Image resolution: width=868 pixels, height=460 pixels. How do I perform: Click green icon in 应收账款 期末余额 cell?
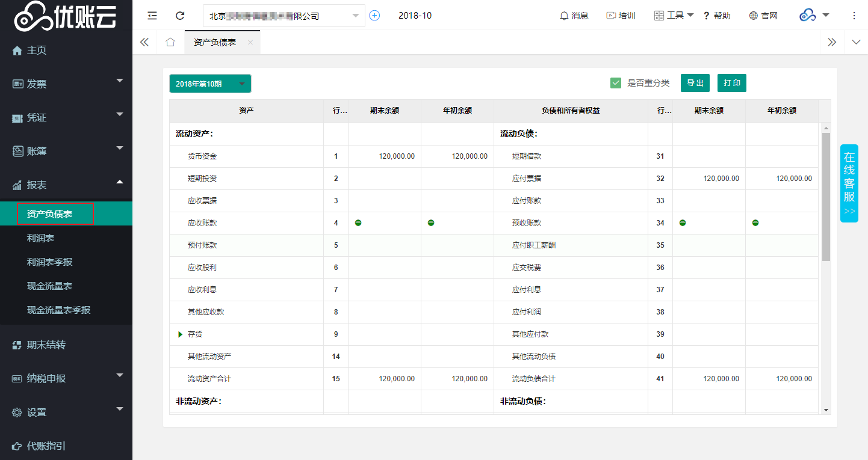[x=358, y=223]
